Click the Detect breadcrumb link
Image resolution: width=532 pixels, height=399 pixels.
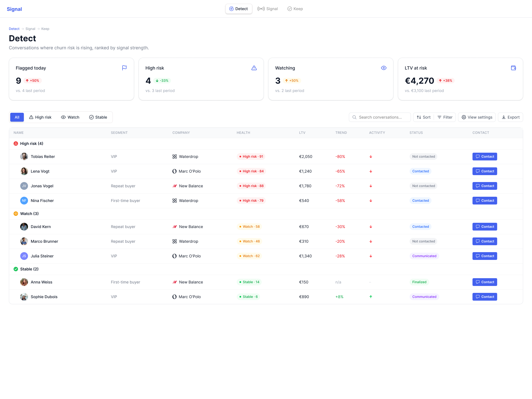click(x=14, y=29)
